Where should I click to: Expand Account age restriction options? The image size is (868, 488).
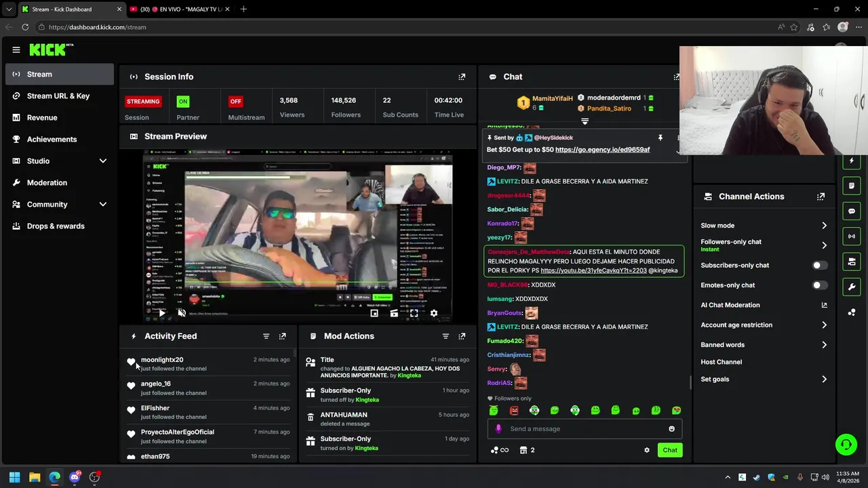click(x=824, y=325)
